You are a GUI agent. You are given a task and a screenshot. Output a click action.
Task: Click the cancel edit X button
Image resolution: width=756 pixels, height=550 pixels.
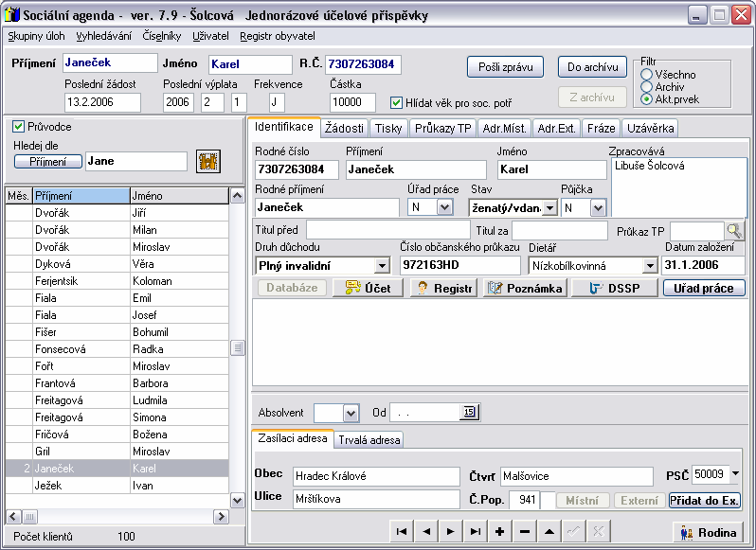click(x=599, y=531)
